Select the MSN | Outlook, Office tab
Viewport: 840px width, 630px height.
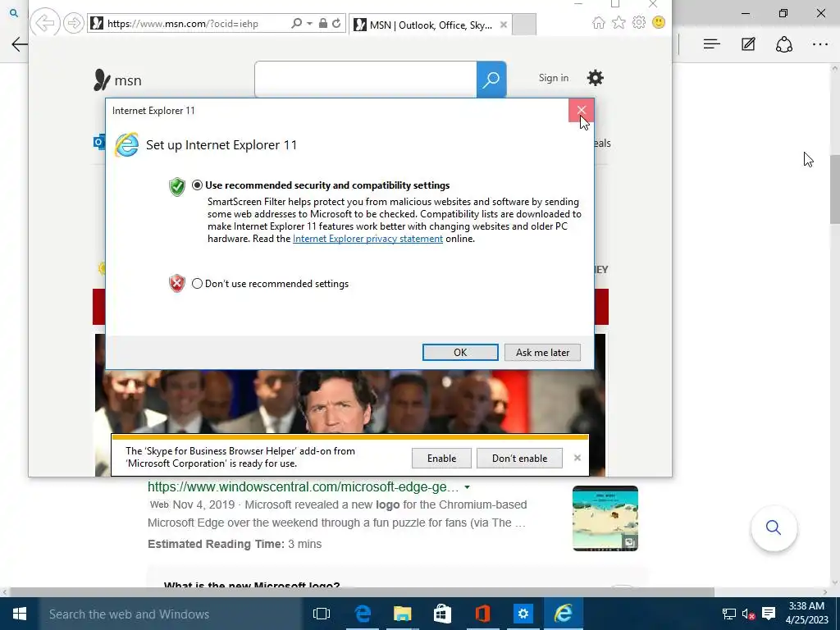(x=430, y=25)
